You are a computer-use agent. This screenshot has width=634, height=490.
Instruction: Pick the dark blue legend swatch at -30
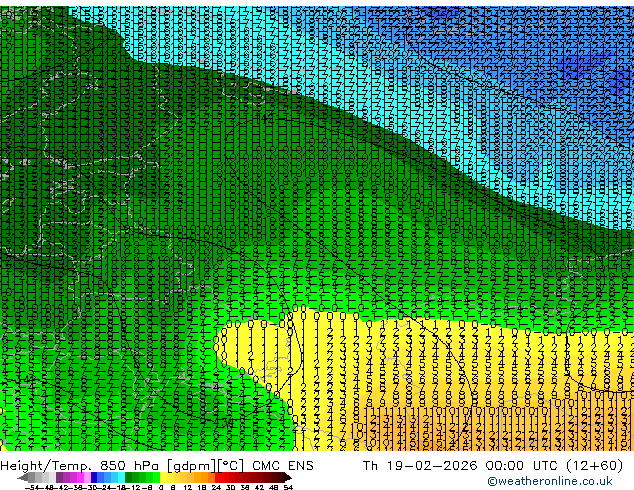click(94, 477)
